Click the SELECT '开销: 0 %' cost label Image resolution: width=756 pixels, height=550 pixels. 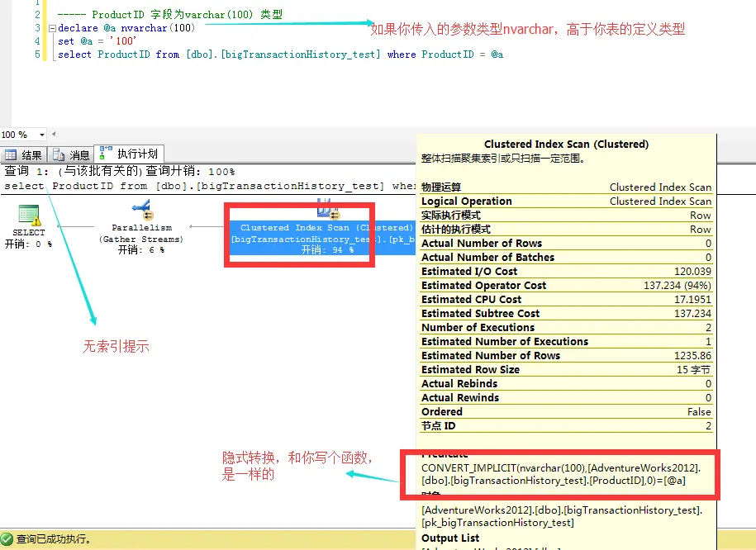(28, 244)
